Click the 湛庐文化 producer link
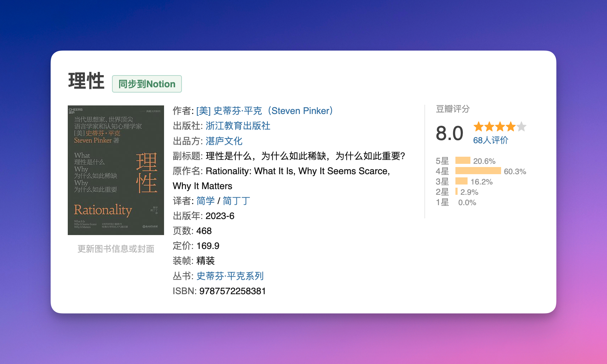This screenshot has height=364, width=607. coord(224,141)
